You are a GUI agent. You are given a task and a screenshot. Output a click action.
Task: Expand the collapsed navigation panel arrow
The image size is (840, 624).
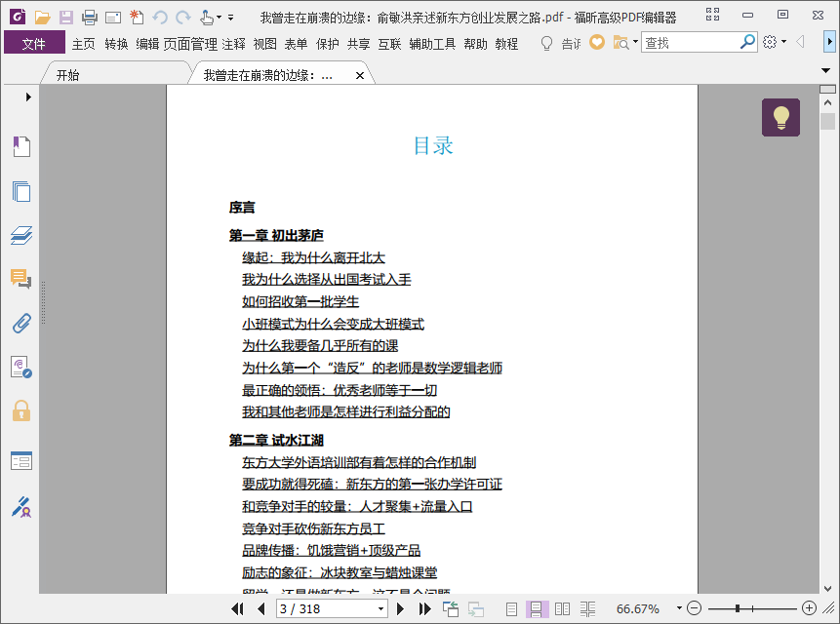[x=28, y=97]
